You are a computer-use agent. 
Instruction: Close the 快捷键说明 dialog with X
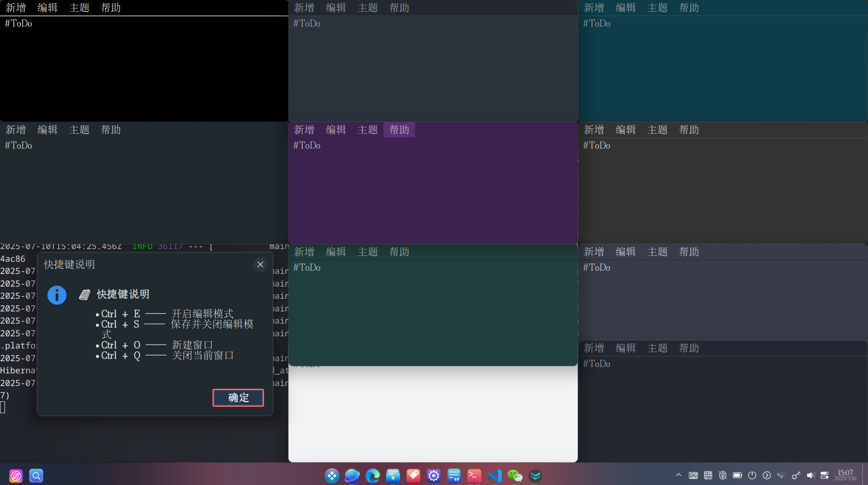[260, 264]
